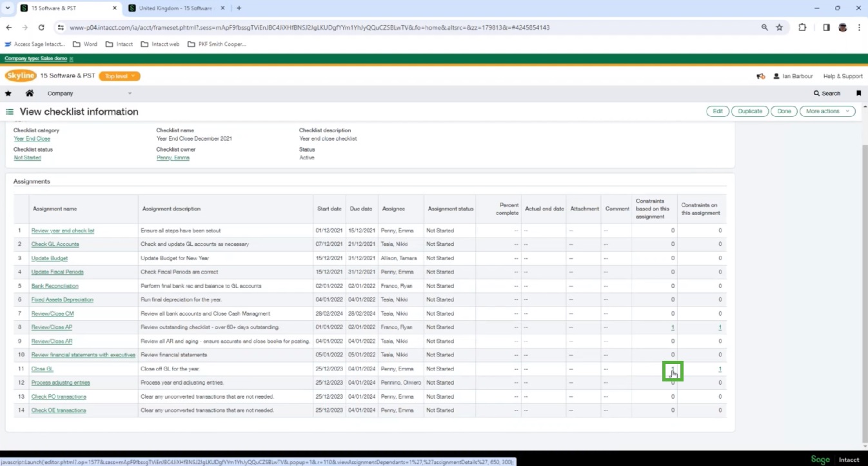868x466 pixels.
Task: Click the bookmark icon near Search
Action: click(858, 94)
